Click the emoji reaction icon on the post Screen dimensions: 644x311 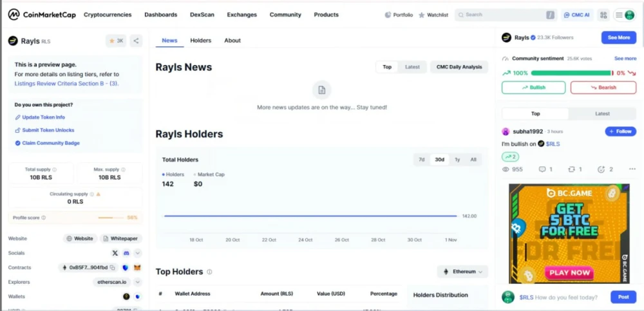pos(601,169)
